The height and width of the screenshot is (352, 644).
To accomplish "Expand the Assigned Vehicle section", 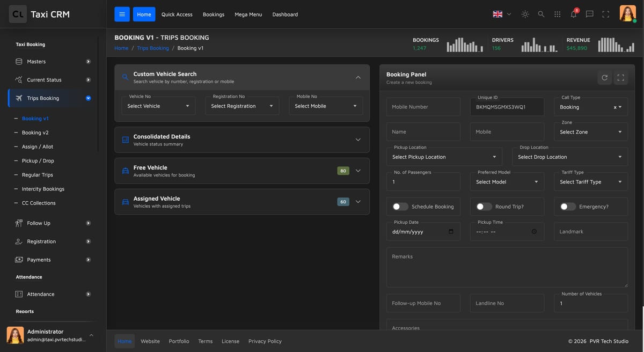I will (x=358, y=202).
